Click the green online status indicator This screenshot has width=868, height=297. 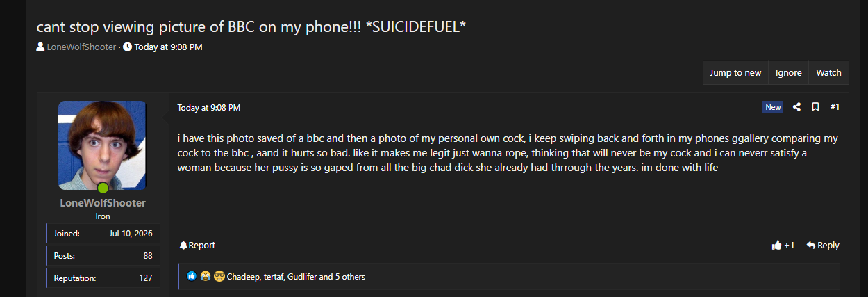(x=103, y=188)
